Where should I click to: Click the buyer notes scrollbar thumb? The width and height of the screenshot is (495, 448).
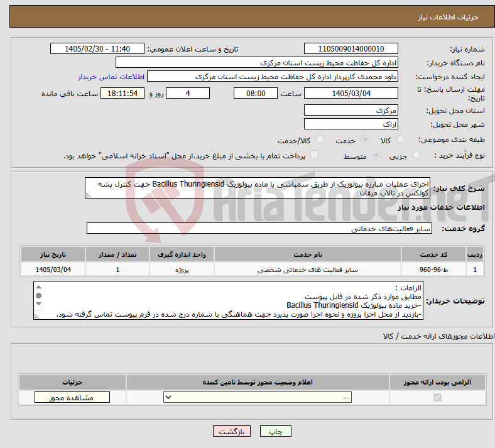pyautogui.click(x=38, y=295)
